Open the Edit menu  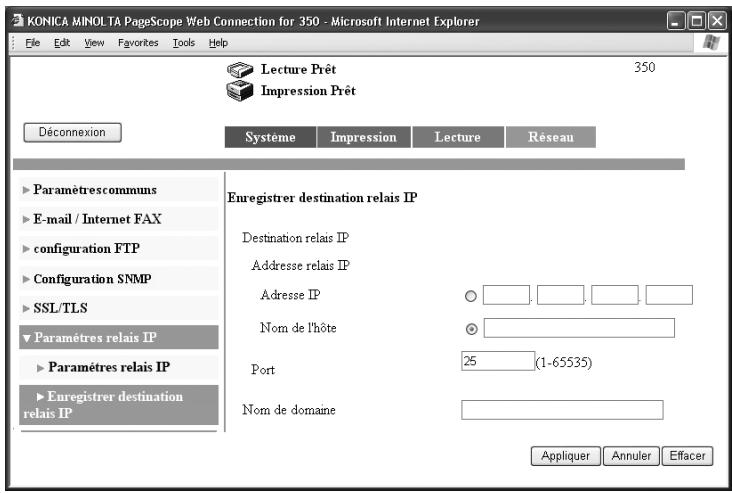(62, 43)
